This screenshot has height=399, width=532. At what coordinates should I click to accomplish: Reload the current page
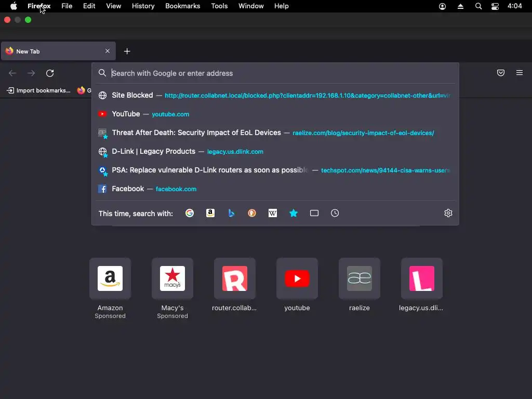tap(50, 73)
